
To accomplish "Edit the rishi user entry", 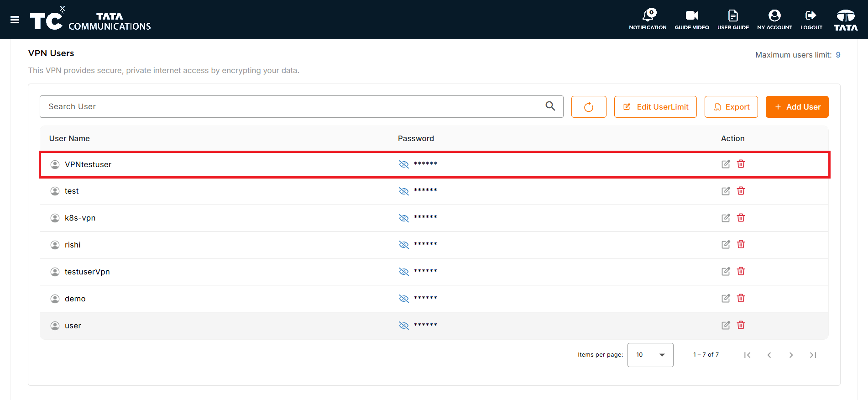I will 726,244.
